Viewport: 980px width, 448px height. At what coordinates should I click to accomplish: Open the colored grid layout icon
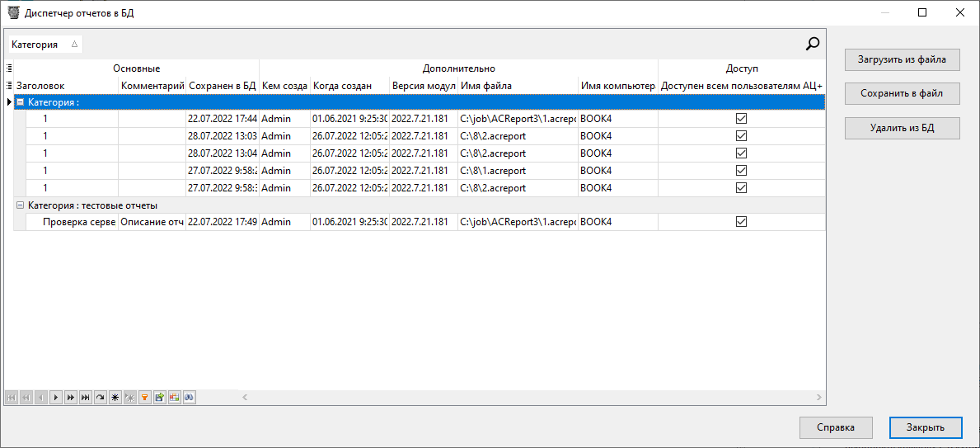174,398
